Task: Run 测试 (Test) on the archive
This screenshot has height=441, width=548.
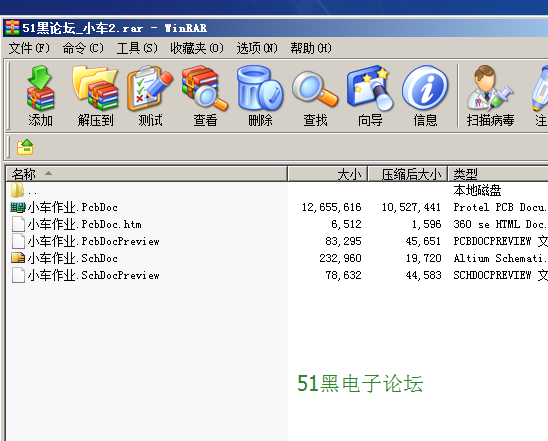Action: (x=150, y=96)
